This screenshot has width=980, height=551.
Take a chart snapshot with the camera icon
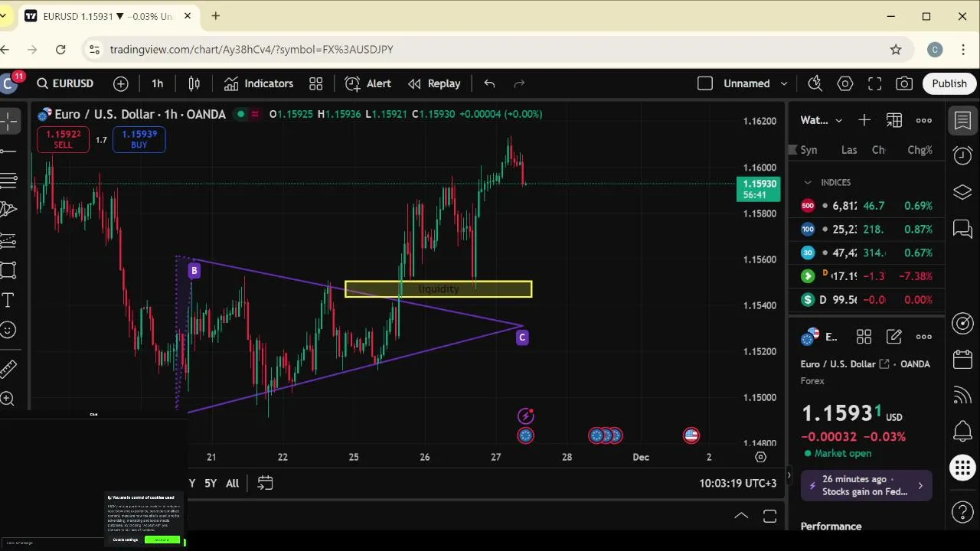click(904, 83)
